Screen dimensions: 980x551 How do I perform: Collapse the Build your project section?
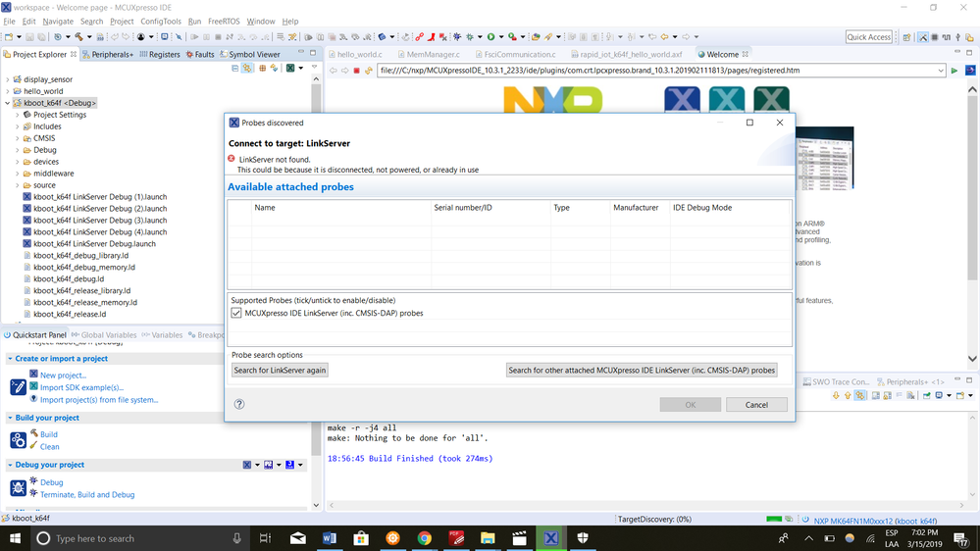[10, 418]
